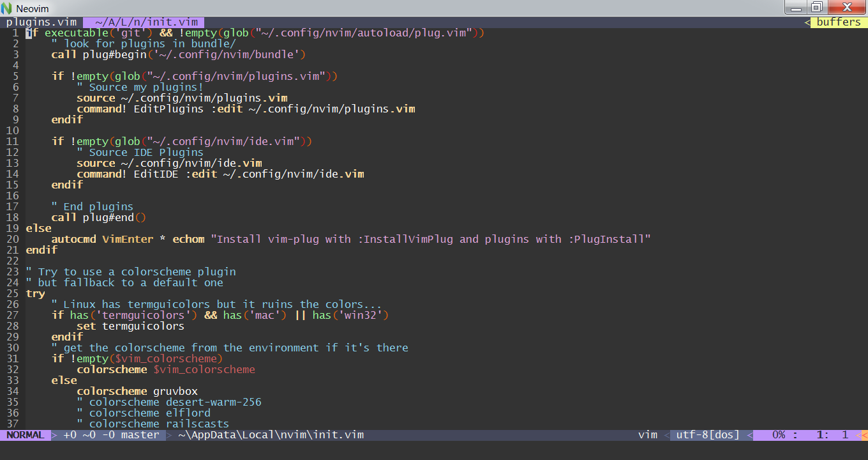Screen dimensions: 868x460
Task: Switch to the plugins.vim buffer tab
Action: [41, 22]
